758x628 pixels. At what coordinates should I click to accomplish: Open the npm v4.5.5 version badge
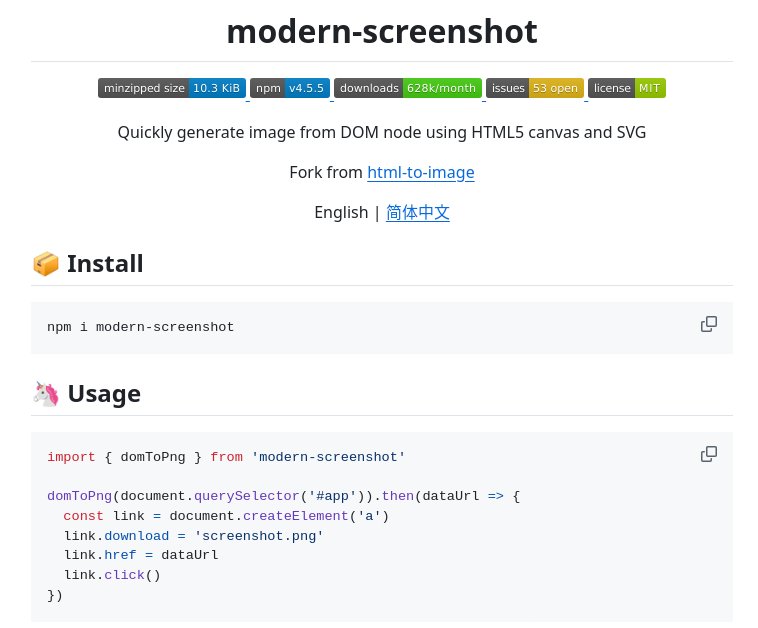point(290,88)
